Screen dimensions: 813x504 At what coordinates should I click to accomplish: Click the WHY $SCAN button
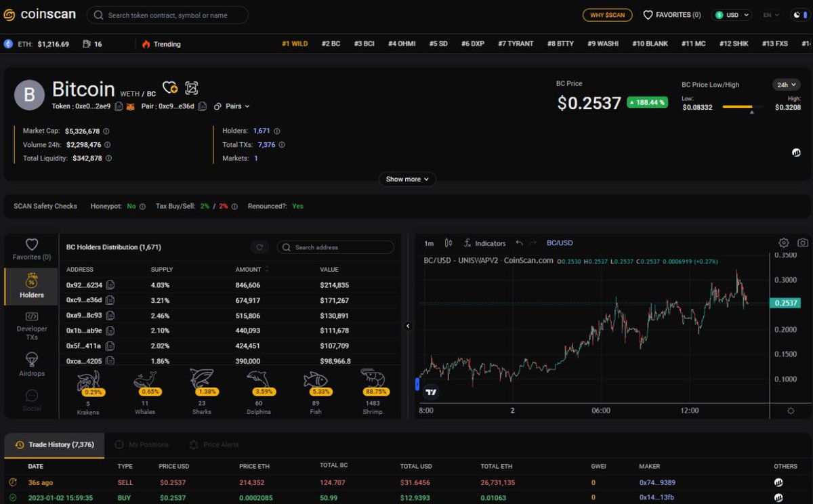[608, 14]
